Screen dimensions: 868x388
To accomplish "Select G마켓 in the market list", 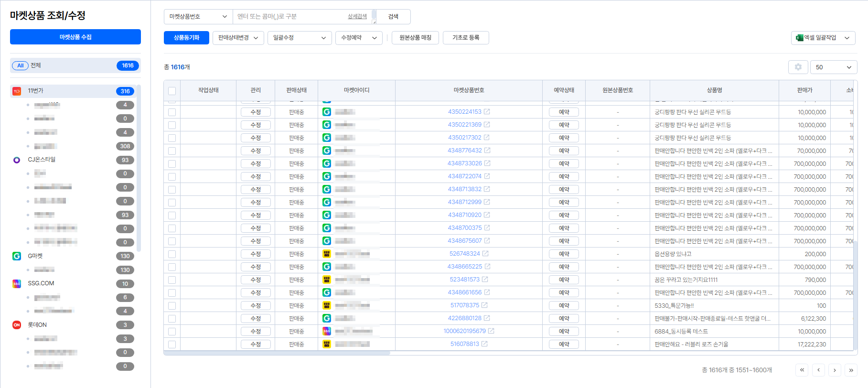I will [35, 256].
